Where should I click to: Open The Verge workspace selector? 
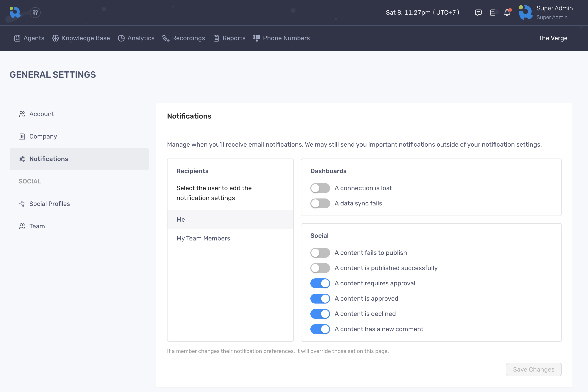click(x=553, y=38)
